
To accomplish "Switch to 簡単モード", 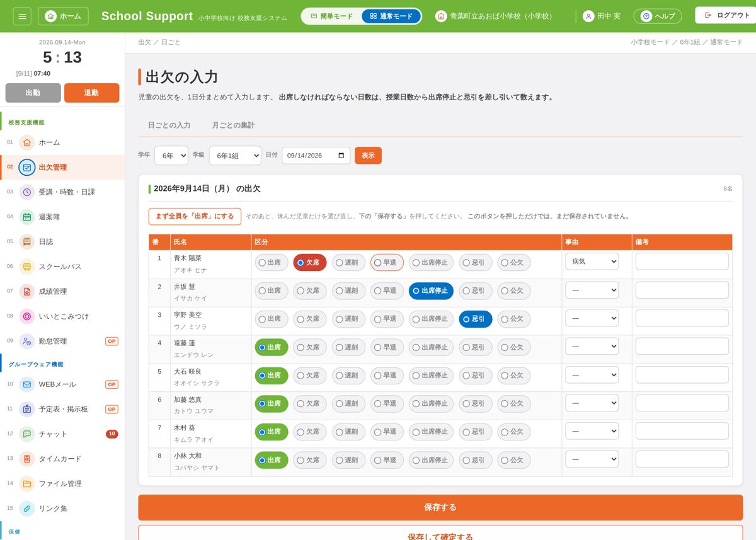I will pos(332,16).
